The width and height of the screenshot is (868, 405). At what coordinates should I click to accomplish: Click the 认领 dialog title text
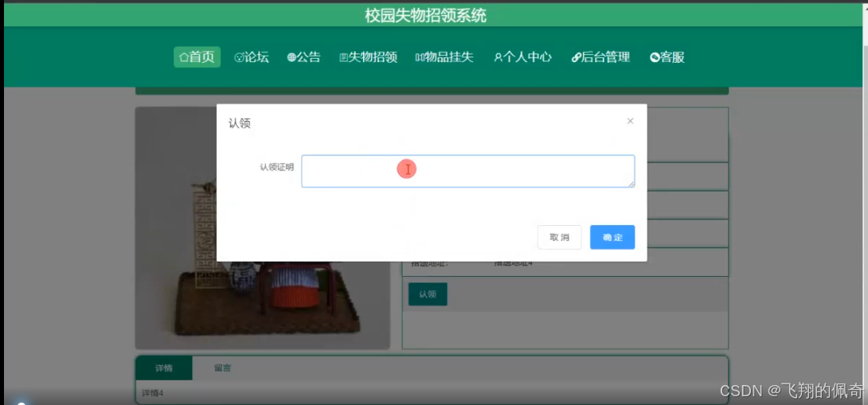pos(240,123)
